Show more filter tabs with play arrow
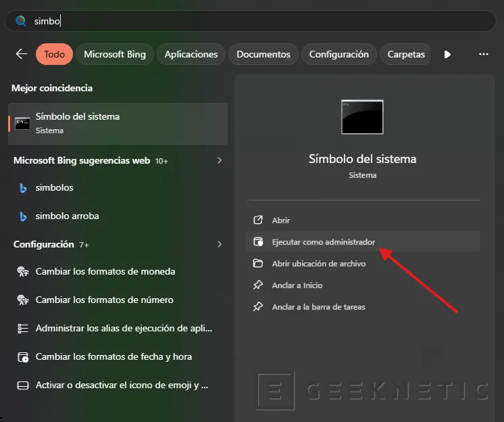The width and height of the screenshot is (504, 422). point(447,54)
